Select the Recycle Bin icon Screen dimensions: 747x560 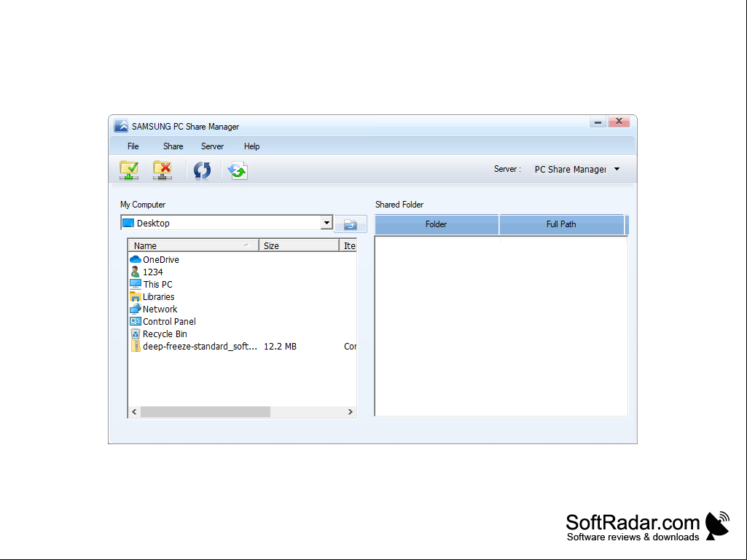pos(136,334)
